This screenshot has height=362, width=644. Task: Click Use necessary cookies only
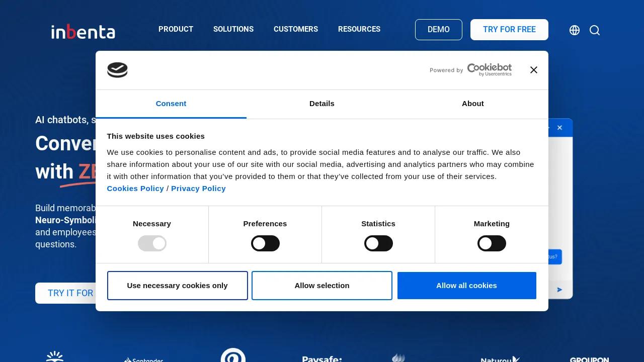click(178, 286)
